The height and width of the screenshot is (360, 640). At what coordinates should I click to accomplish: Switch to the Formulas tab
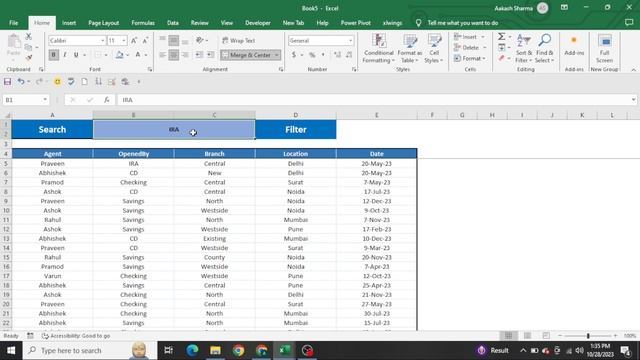click(x=143, y=23)
